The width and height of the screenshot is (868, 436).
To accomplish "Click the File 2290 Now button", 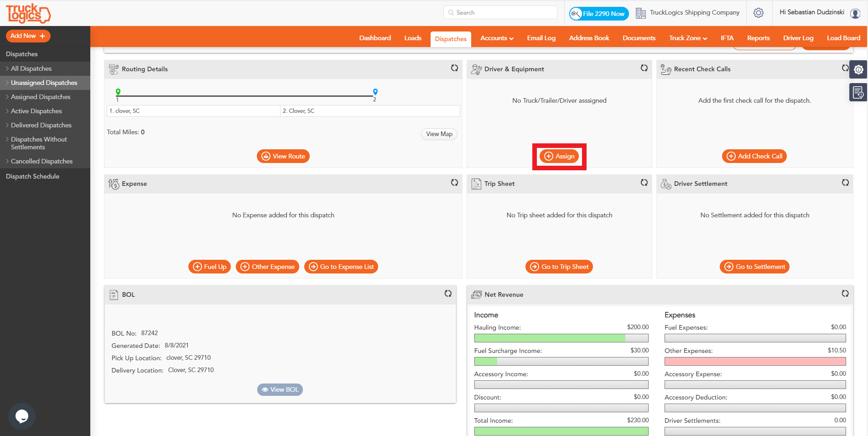I will pyautogui.click(x=599, y=14).
